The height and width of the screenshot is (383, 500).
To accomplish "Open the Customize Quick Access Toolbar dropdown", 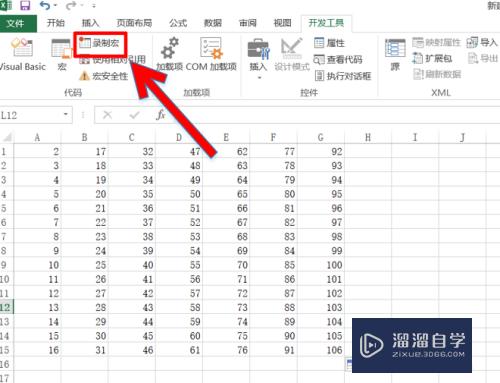I will pyautogui.click(x=94, y=6).
